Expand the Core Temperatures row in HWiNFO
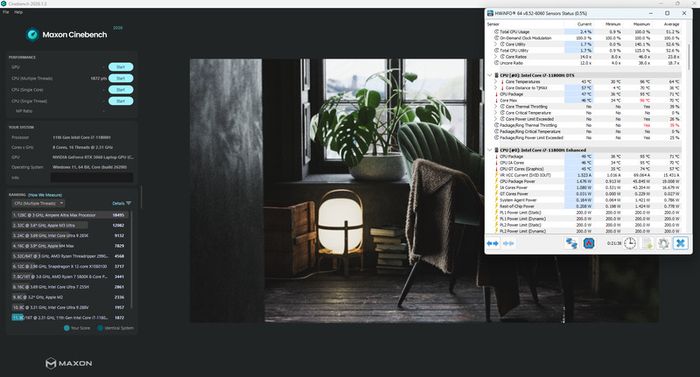This screenshot has height=377, width=700. click(496, 82)
